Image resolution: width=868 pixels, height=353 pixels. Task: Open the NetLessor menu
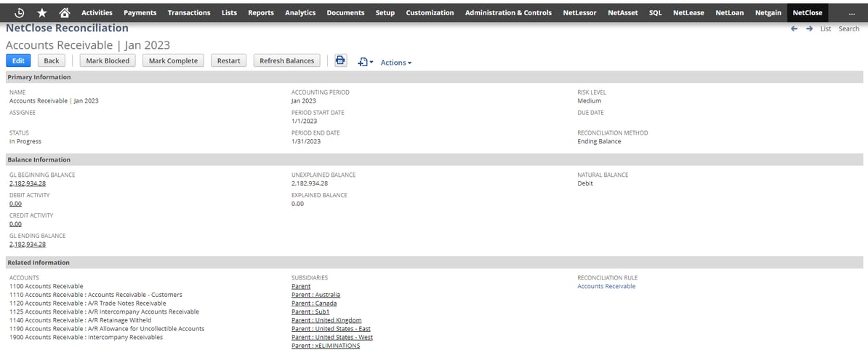[579, 12]
